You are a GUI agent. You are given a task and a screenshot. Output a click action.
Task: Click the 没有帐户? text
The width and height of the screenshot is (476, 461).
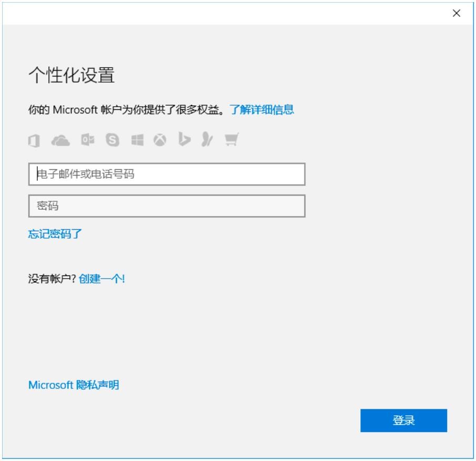click(52, 279)
